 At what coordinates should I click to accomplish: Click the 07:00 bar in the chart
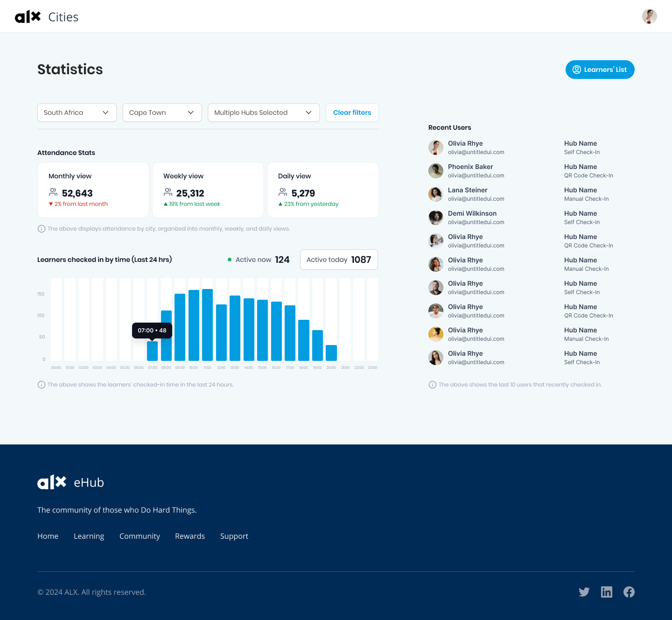tap(152, 351)
